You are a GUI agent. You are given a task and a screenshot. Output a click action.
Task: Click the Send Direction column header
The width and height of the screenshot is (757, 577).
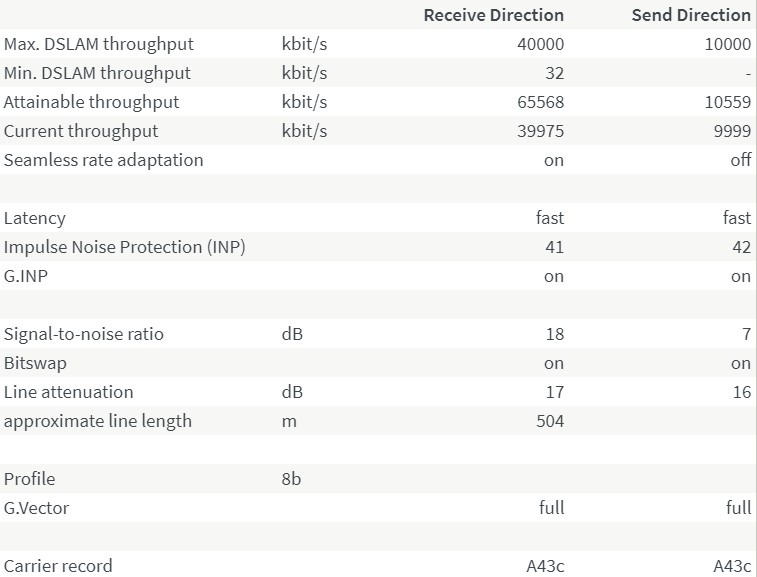click(691, 15)
